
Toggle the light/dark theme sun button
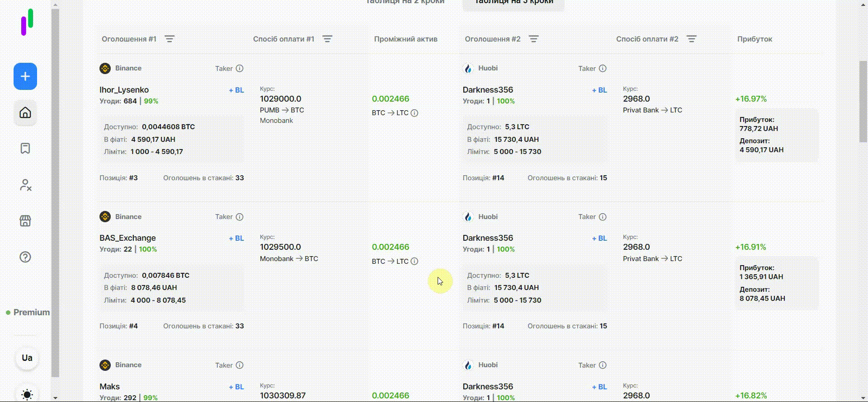click(27, 394)
